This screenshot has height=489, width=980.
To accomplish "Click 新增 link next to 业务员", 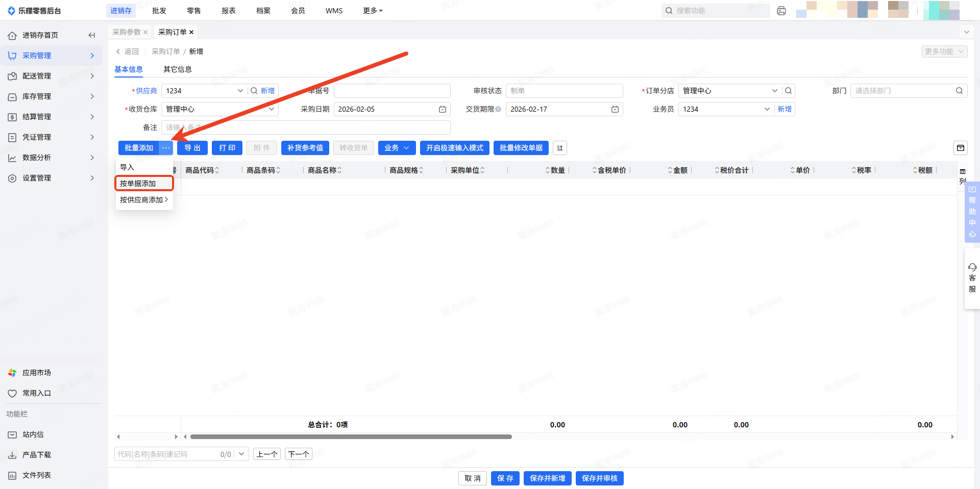I will tap(785, 109).
